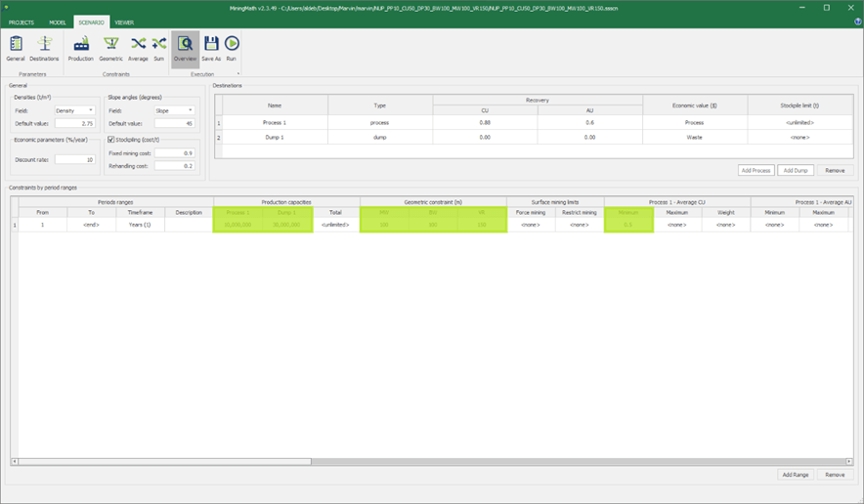This screenshot has width=864, height=504.
Task: Open the Sum constraints icon
Action: (x=158, y=48)
